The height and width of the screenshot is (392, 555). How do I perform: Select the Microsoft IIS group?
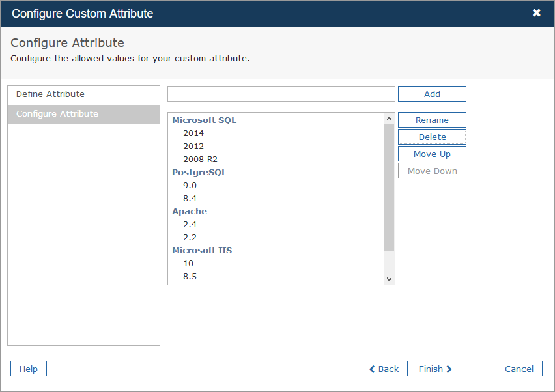point(202,251)
